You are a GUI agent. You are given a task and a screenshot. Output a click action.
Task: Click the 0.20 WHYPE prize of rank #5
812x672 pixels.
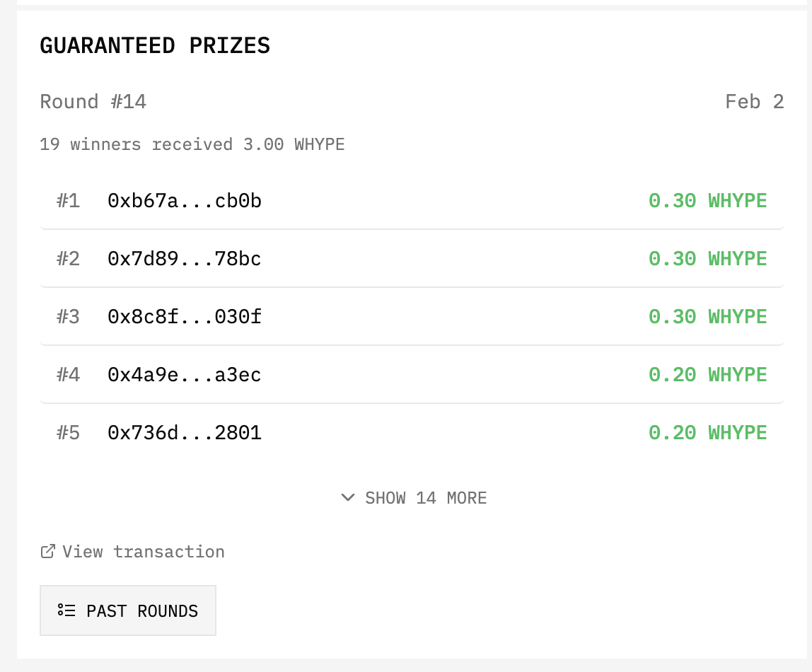tap(707, 433)
